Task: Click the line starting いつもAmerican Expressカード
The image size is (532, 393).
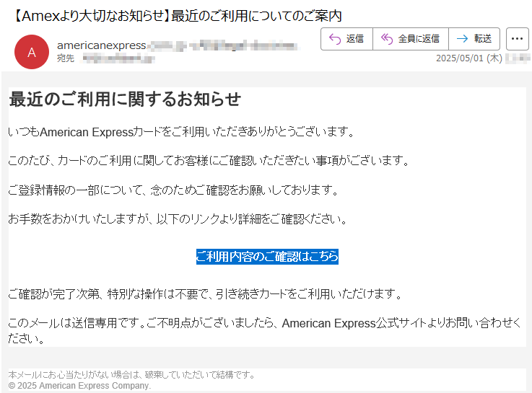Action: tap(181, 132)
